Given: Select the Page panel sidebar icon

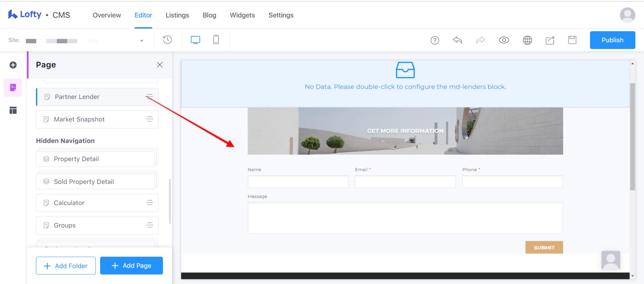Looking at the screenshot, I should point(13,88).
